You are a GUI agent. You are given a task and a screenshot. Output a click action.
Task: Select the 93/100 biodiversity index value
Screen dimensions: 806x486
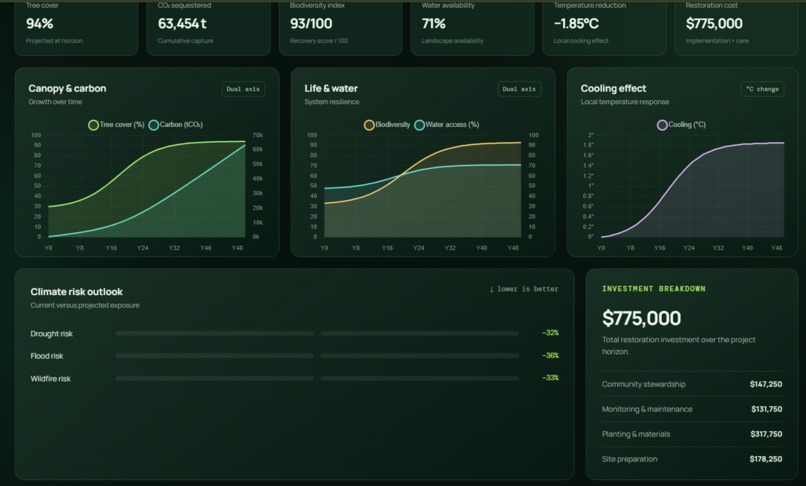311,24
